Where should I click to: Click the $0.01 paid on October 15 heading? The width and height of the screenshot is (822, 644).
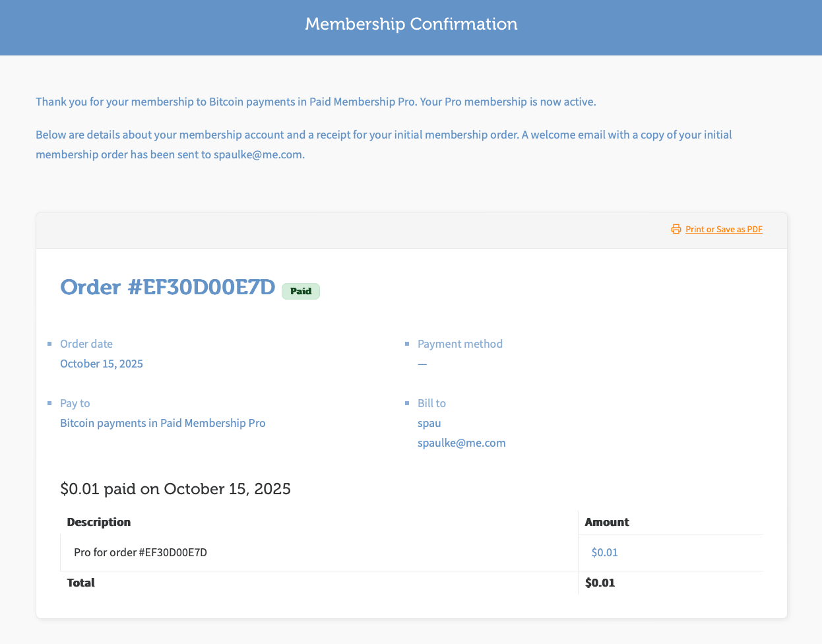pos(175,489)
